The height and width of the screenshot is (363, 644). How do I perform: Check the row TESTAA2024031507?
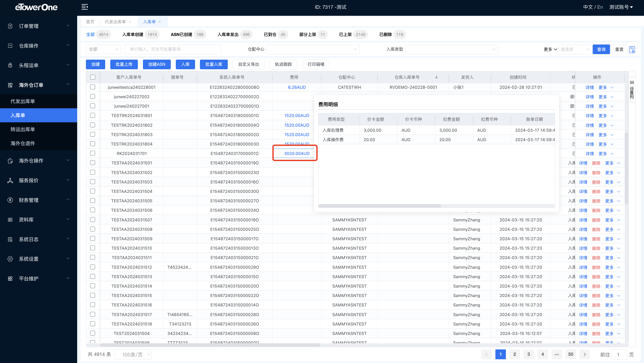coord(93,219)
